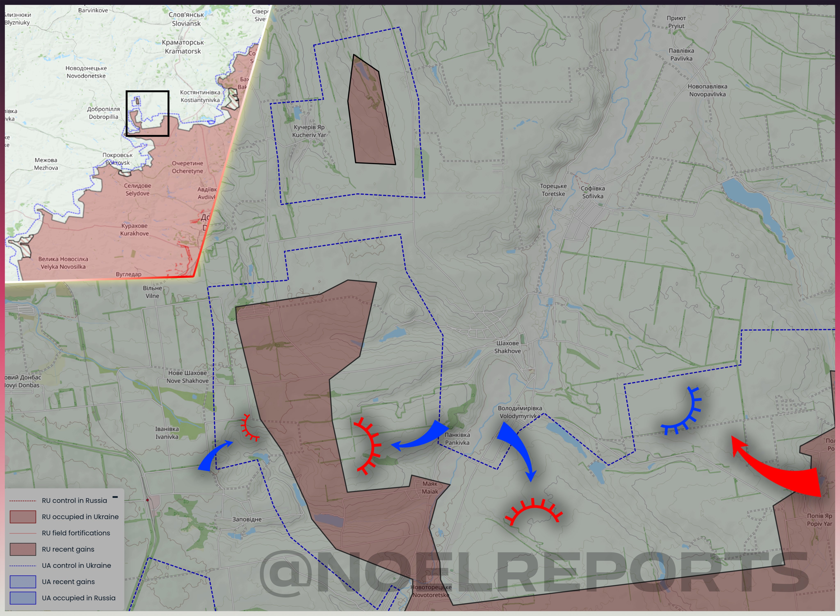
Task: Select the 'RU field fortifications' legend text
Action: click(x=76, y=533)
